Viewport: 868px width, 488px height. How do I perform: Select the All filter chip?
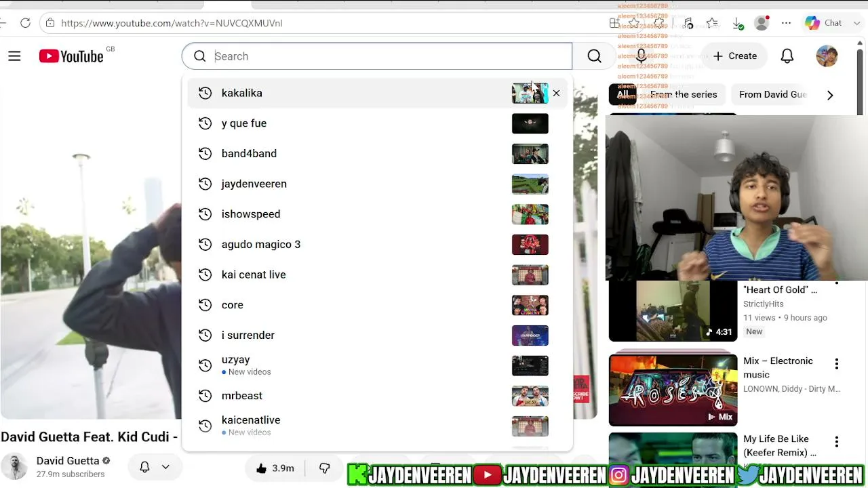pos(623,95)
